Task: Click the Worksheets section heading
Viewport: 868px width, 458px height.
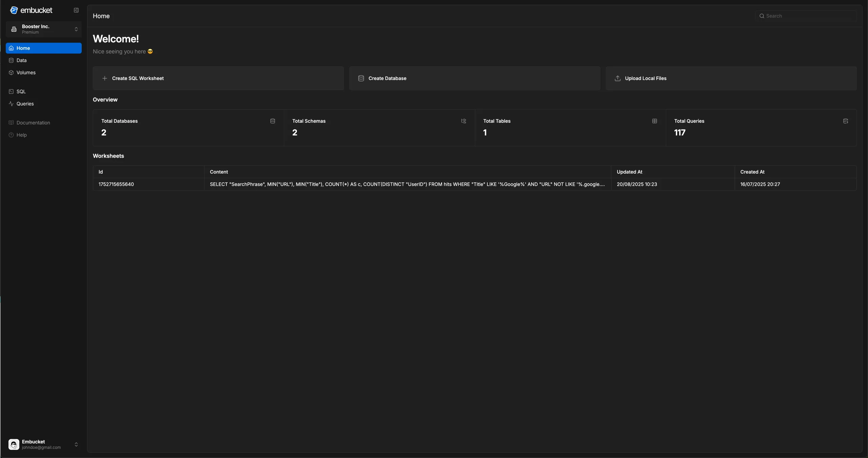Action: click(x=108, y=156)
